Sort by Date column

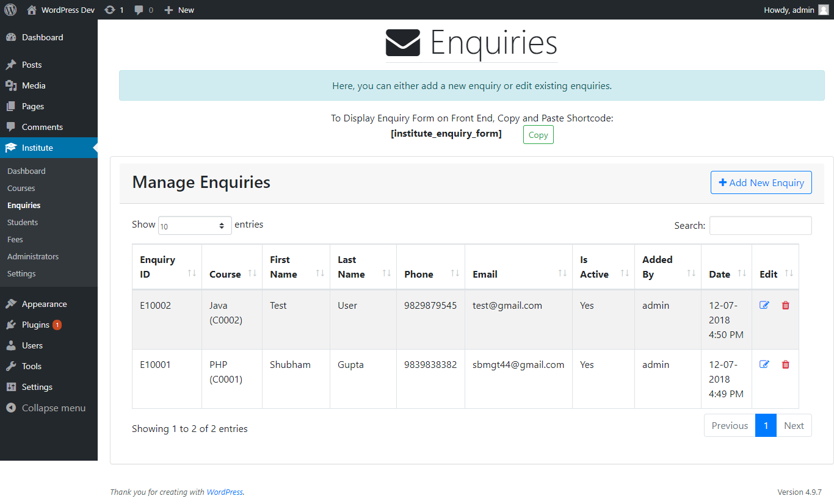pyautogui.click(x=727, y=267)
